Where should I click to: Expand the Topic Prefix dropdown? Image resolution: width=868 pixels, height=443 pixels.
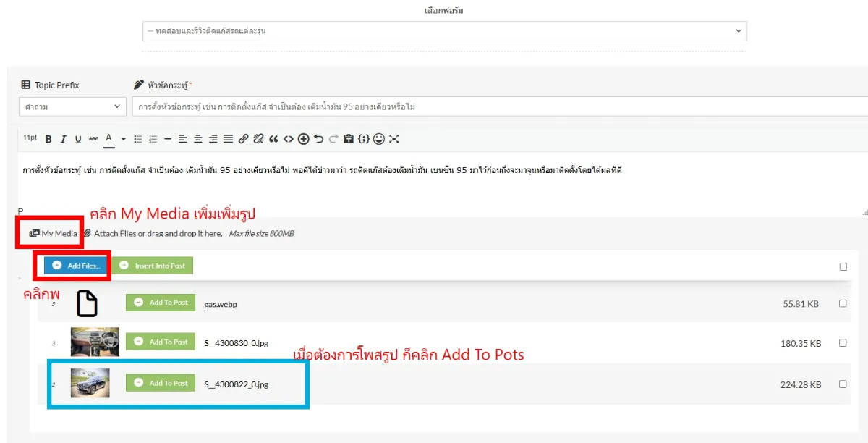tap(72, 107)
